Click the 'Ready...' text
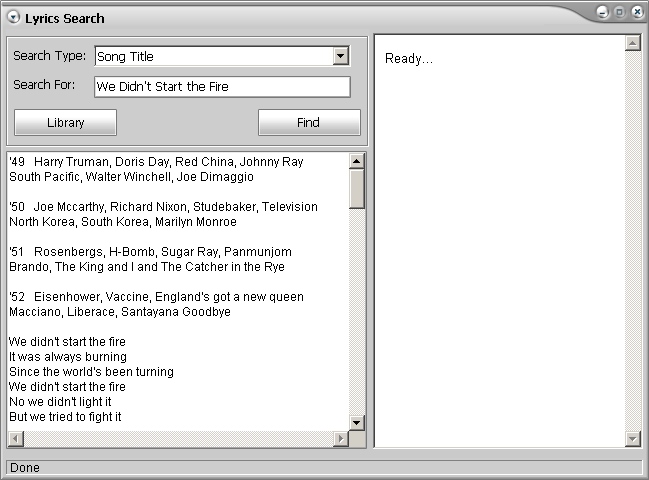The height and width of the screenshot is (480, 649). 409,59
